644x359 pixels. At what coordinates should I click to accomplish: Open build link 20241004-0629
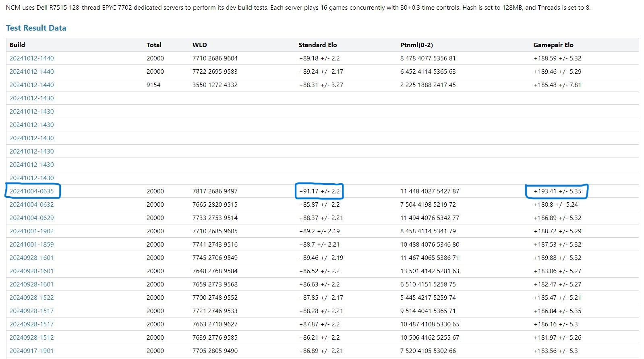tap(31, 218)
